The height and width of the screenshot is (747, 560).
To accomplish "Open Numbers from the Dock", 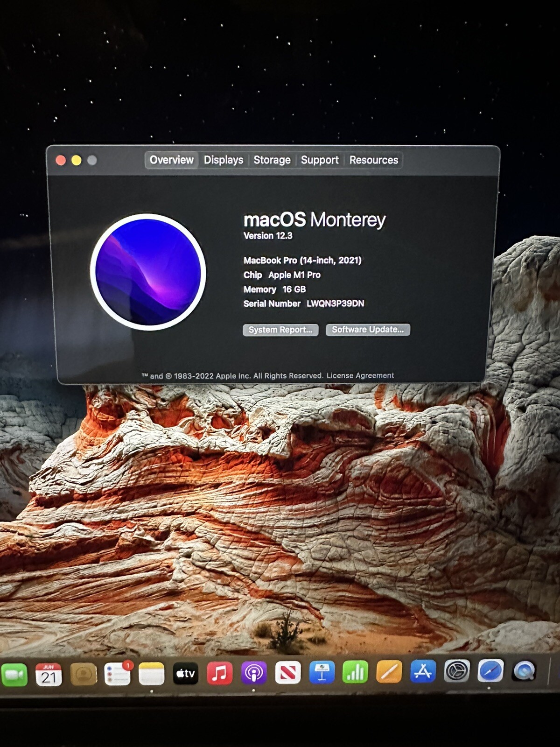I will [x=355, y=672].
